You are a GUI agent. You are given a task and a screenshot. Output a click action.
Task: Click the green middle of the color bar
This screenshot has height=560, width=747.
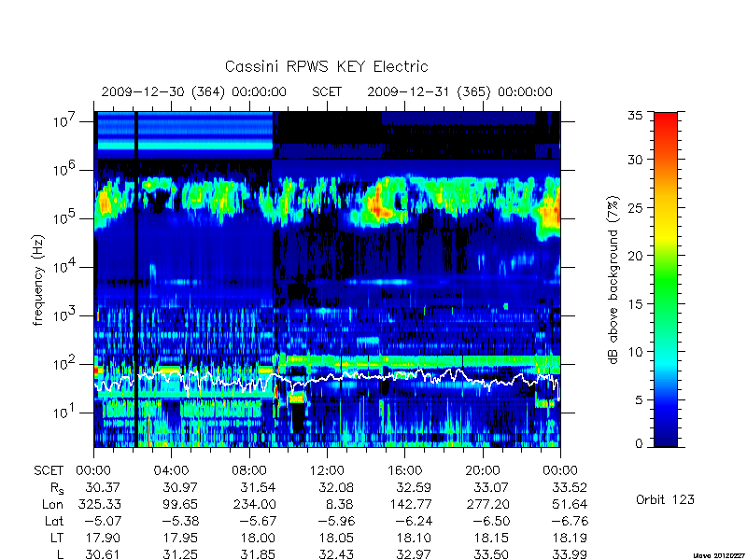point(666,280)
